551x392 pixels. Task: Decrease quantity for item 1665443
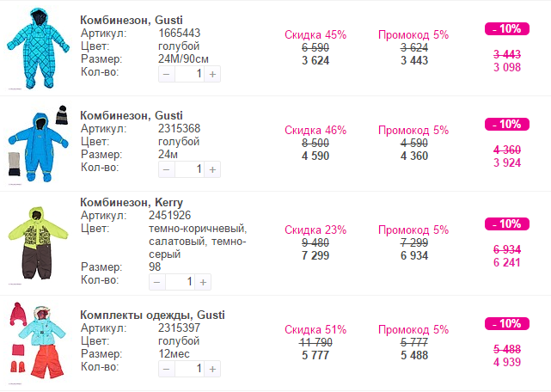point(167,75)
